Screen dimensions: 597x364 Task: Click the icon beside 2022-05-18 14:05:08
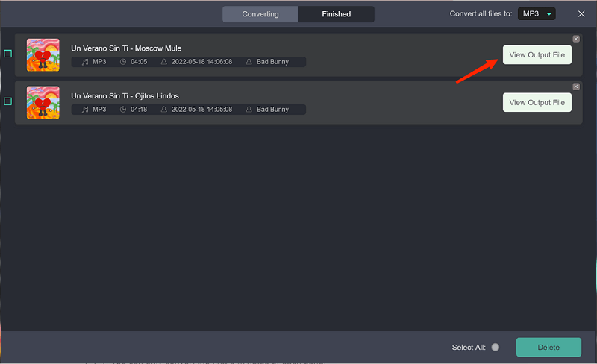click(x=163, y=110)
